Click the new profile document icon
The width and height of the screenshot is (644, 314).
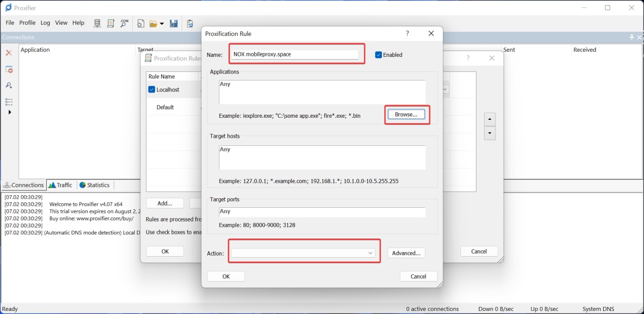click(x=140, y=23)
